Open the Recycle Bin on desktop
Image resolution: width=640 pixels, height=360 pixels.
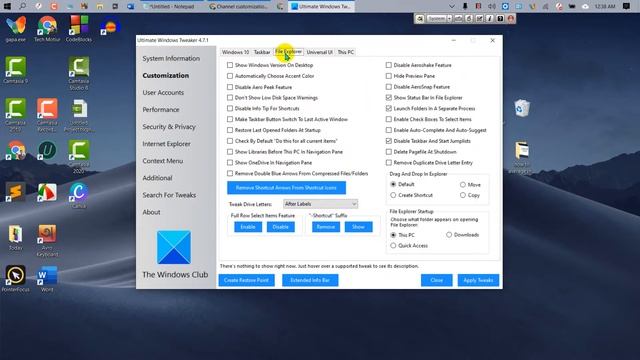522,108
